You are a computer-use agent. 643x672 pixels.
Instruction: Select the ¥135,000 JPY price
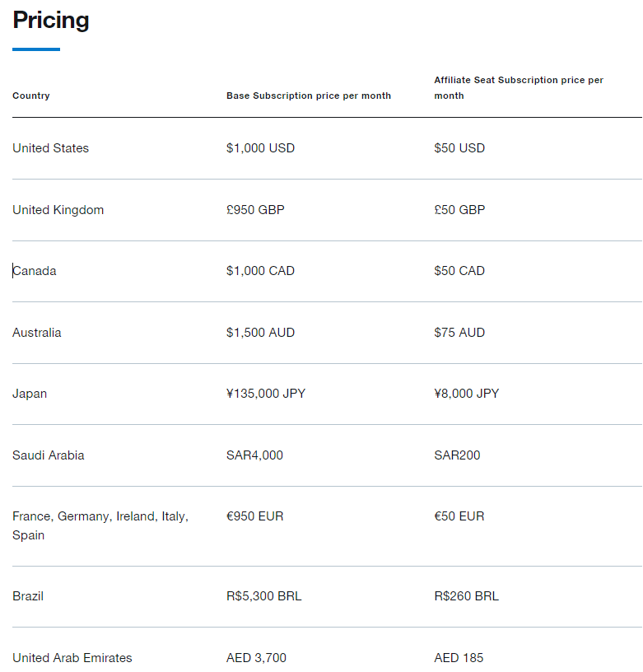[266, 394]
